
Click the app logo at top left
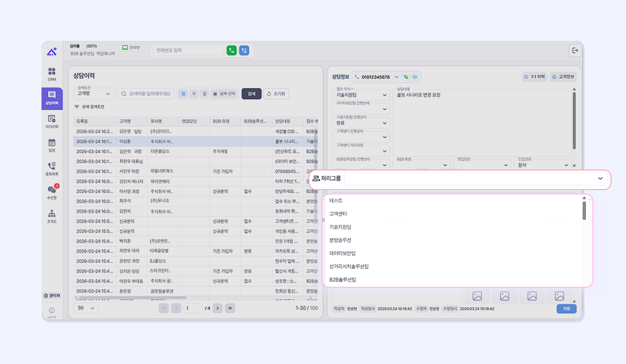pyautogui.click(x=52, y=52)
